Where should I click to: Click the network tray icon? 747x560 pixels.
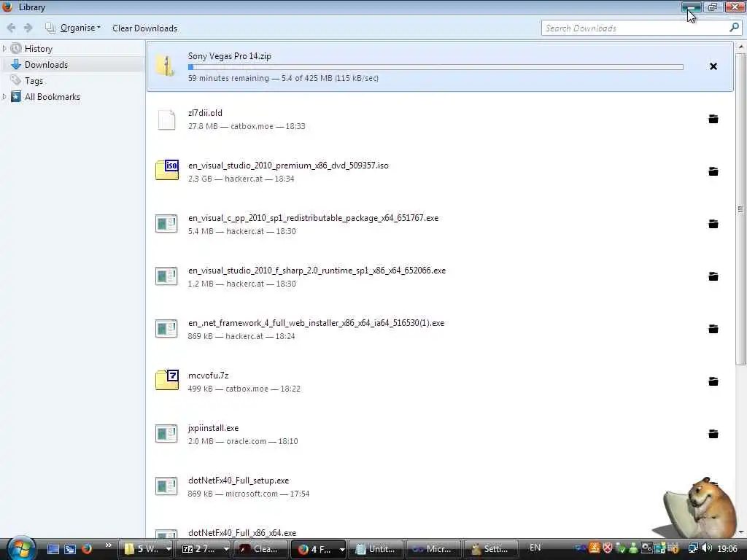click(693, 548)
